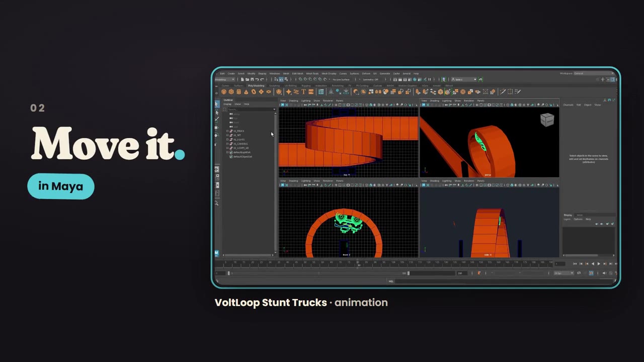
Task: Create a polygon sphere from the shelf
Action: [224, 92]
